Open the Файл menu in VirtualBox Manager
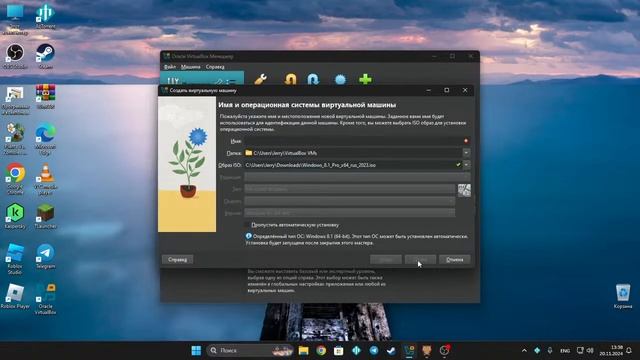 click(170, 67)
